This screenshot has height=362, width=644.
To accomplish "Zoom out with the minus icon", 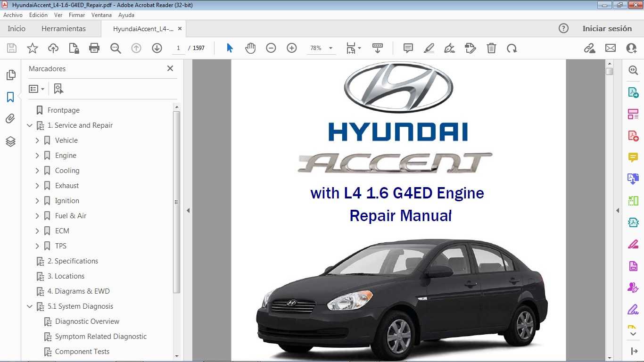I will [271, 48].
